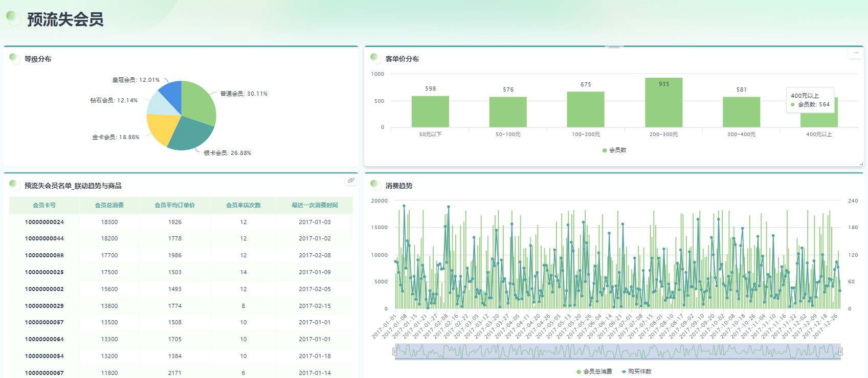Select member card 10000000064 row

coord(181,339)
